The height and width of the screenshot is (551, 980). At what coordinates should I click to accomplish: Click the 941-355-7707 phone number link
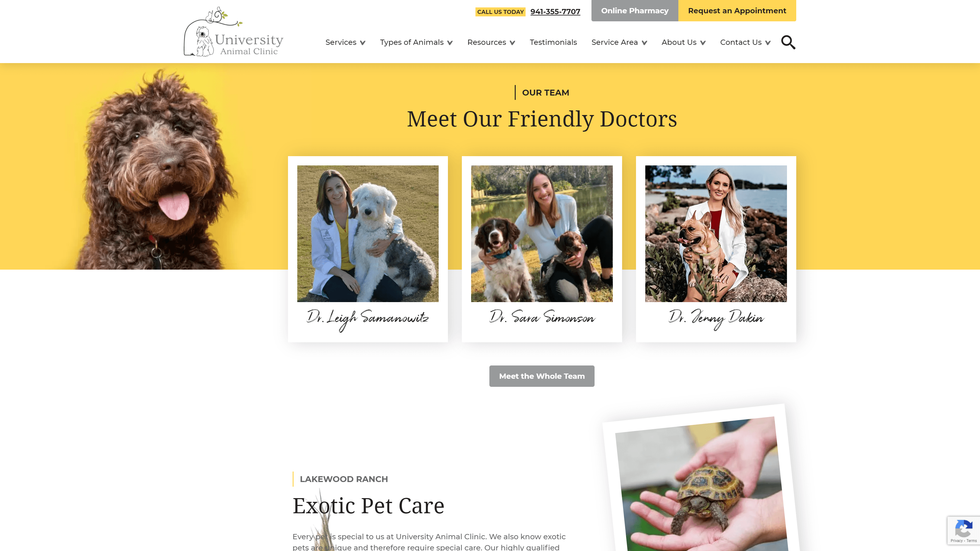(555, 11)
